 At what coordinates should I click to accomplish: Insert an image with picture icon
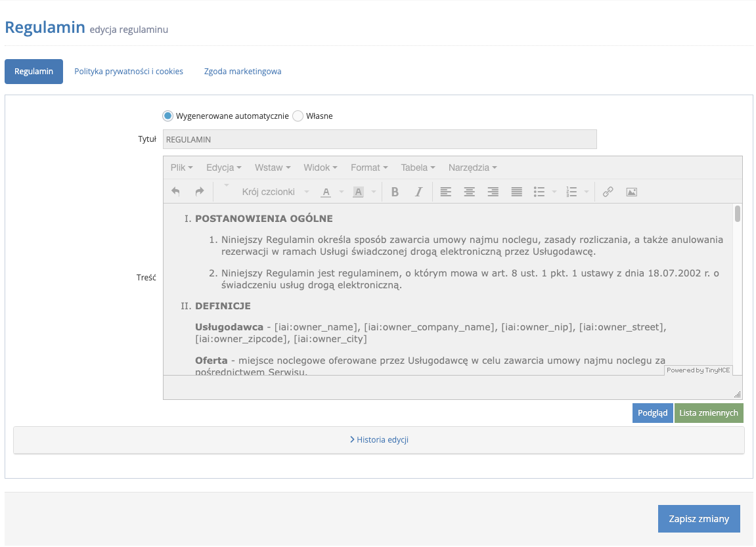click(x=632, y=192)
